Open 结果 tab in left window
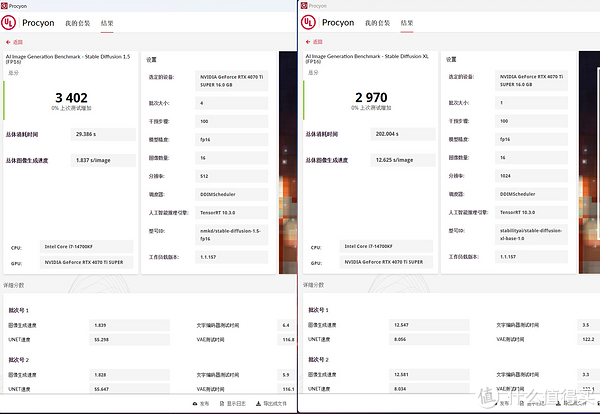The image size is (600, 414). (106, 21)
